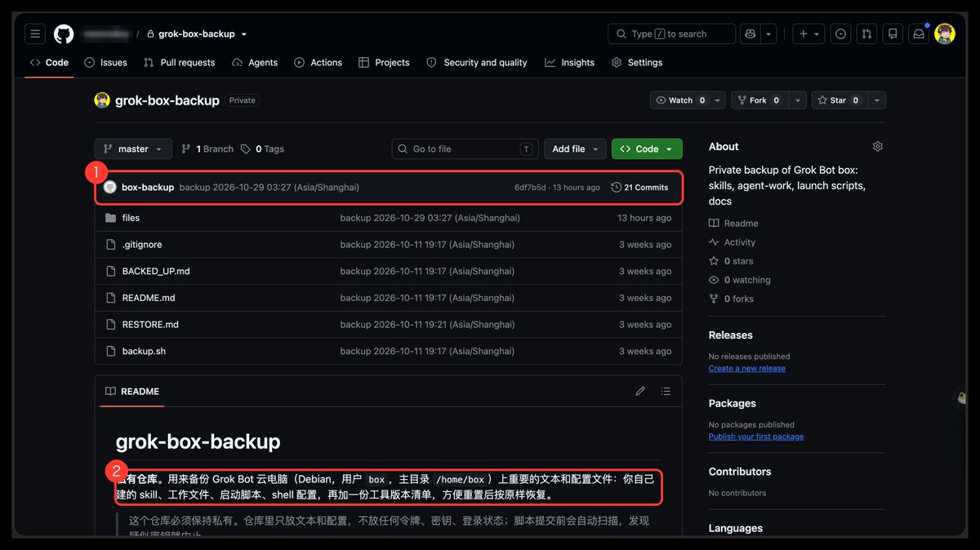
Task: Open the header pull requests icon
Action: pos(867,34)
